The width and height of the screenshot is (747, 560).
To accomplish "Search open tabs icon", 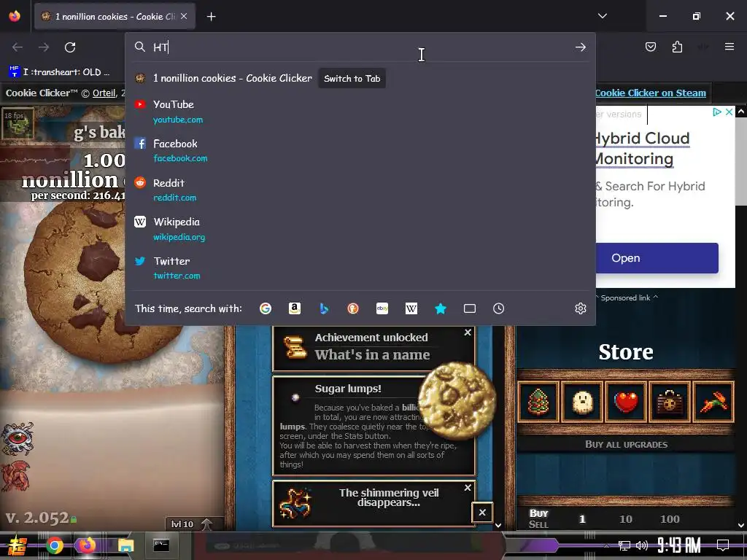I will pyautogui.click(x=470, y=308).
